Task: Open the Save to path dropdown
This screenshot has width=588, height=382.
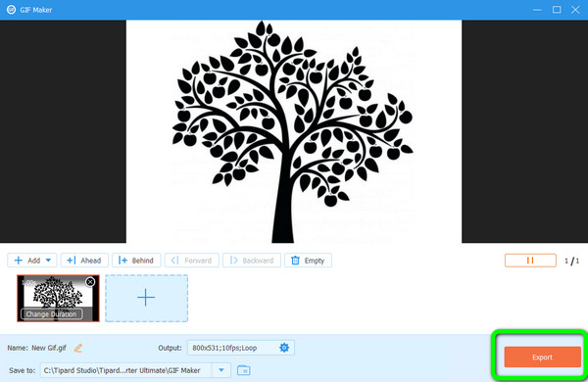Action: 221,370
